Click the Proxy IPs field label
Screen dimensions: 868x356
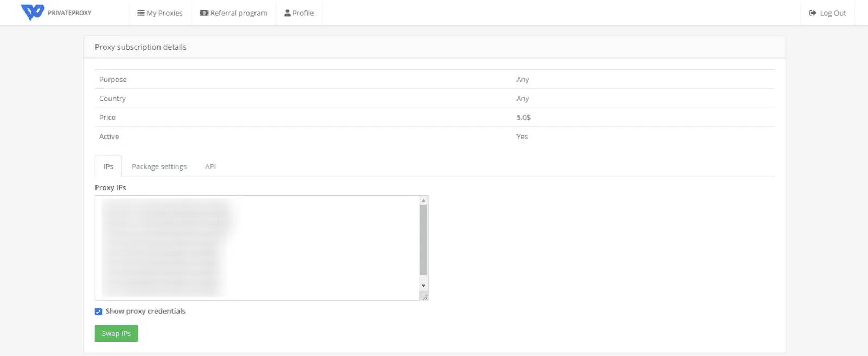110,187
